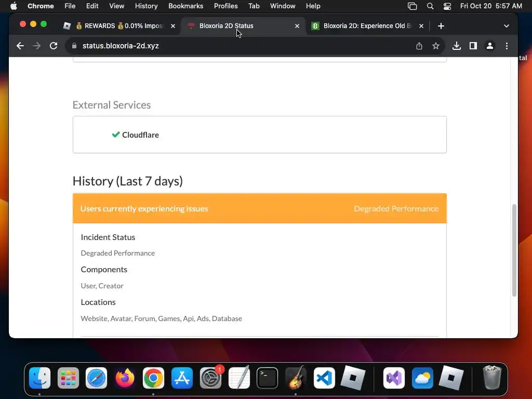
Task: Open the History menu
Action: pyautogui.click(x=146, y=6)
